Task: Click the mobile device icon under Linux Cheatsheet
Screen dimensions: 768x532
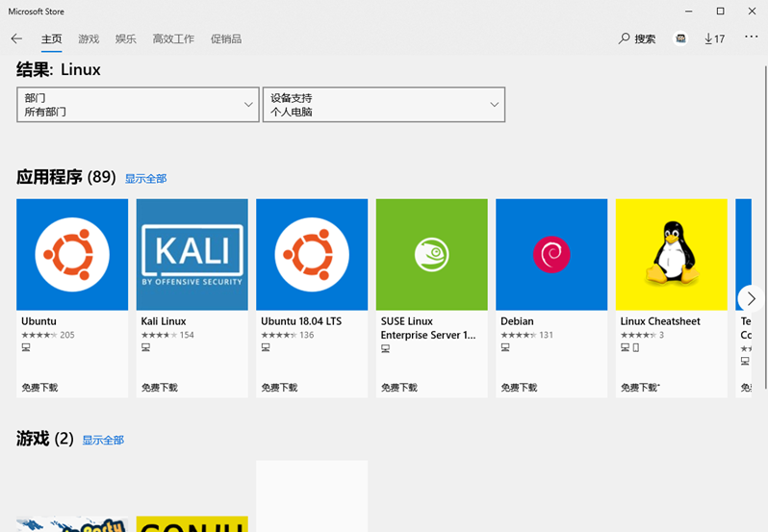Action: click(636, 347)
